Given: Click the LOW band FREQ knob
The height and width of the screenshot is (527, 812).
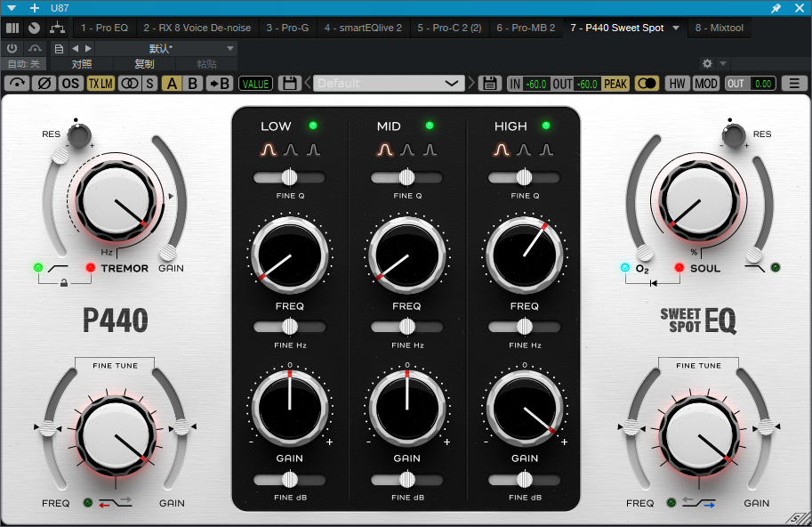Looking at the screenshot, I should [x=289, y=255].
